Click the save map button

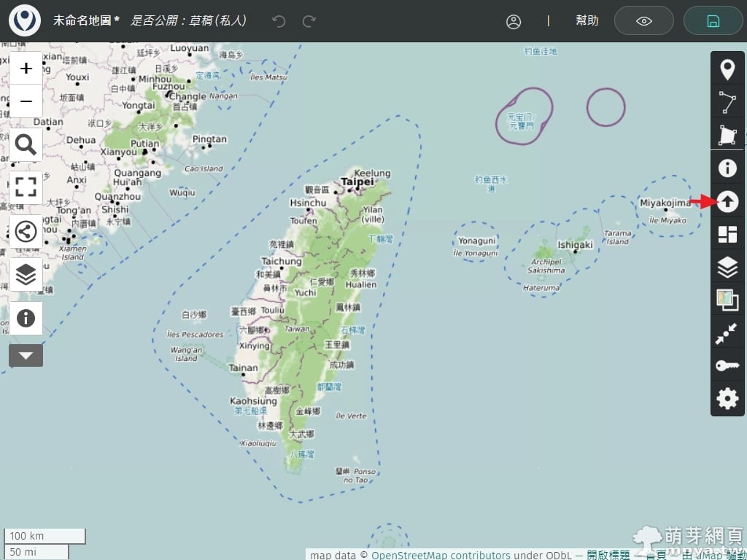[713, 21]
